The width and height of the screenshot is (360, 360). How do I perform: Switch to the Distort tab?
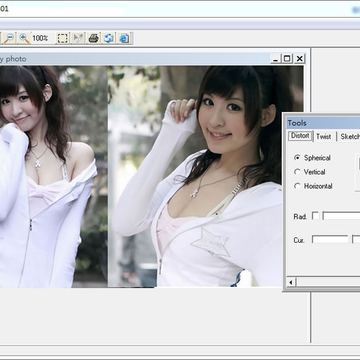pyautogui.click(x=300, y=136)
